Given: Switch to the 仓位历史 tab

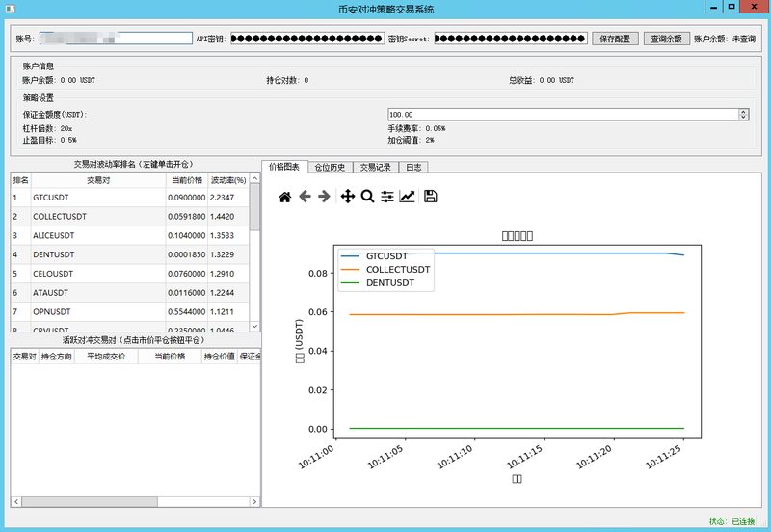Looking at the screenshot, I should coord(330,167).
